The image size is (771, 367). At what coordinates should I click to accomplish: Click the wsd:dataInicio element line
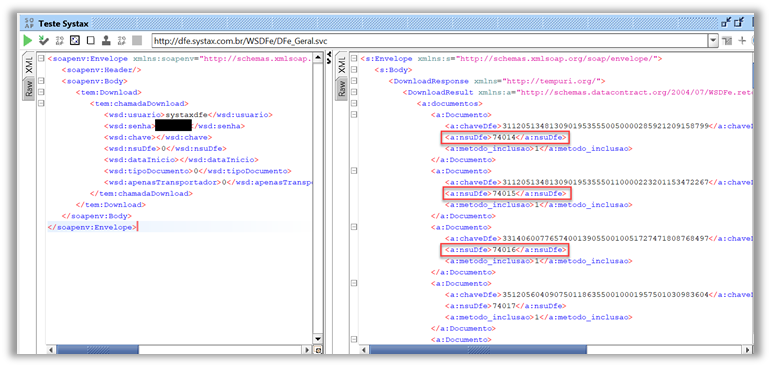(180, 160)
